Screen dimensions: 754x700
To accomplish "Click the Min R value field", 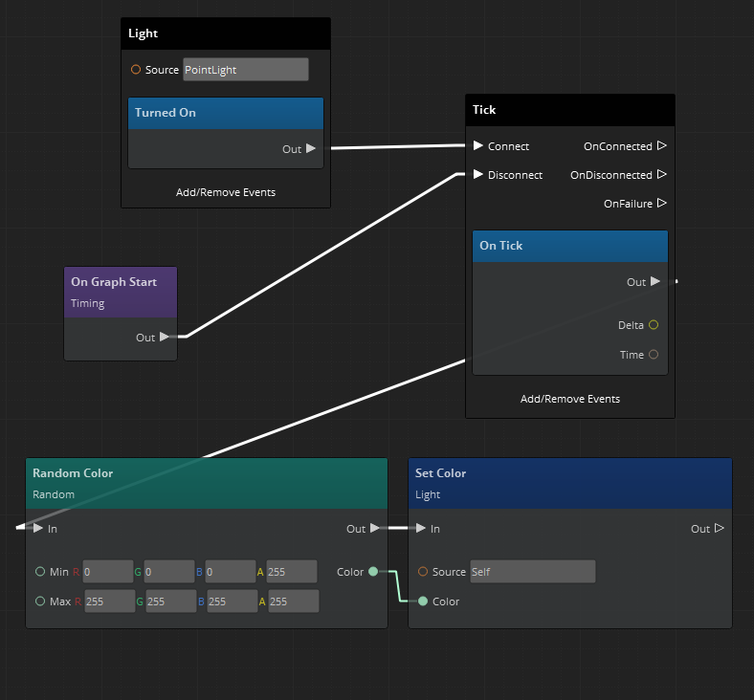I will pyautogui.click(x=108, y=572).
